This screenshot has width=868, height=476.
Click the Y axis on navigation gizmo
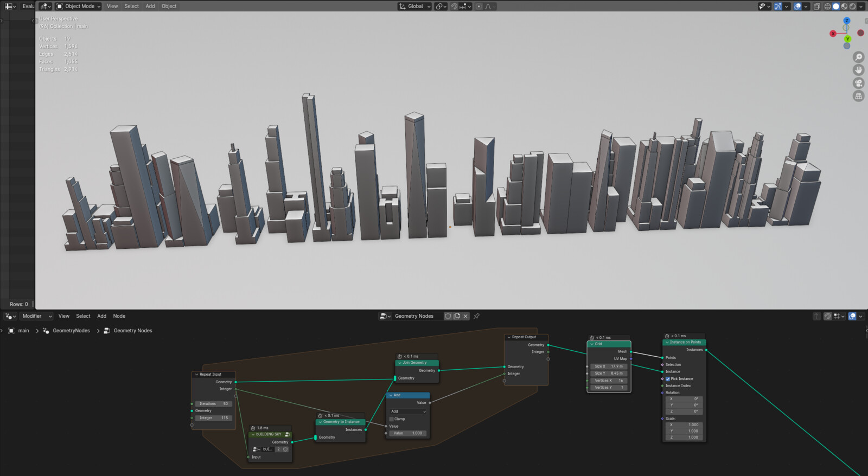pos(847,39)
